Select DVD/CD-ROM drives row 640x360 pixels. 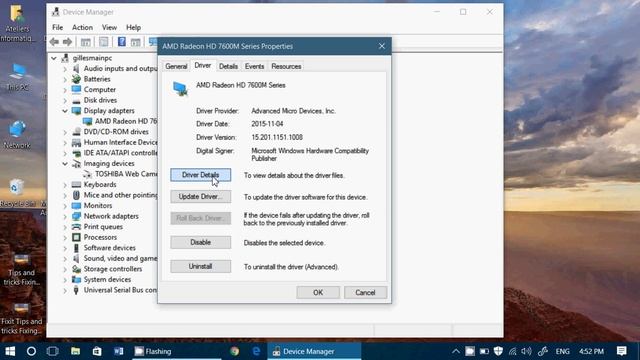pos(111,132)
